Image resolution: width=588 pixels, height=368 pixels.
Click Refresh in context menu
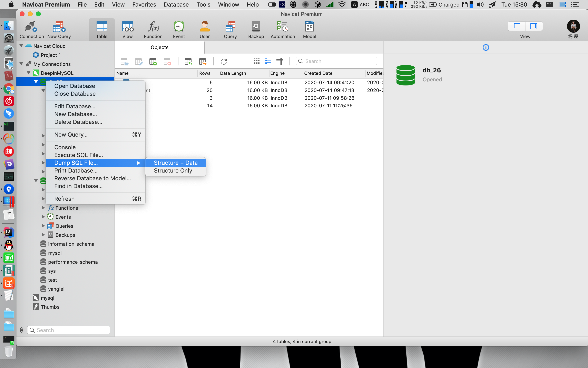(x=96, y=199)
